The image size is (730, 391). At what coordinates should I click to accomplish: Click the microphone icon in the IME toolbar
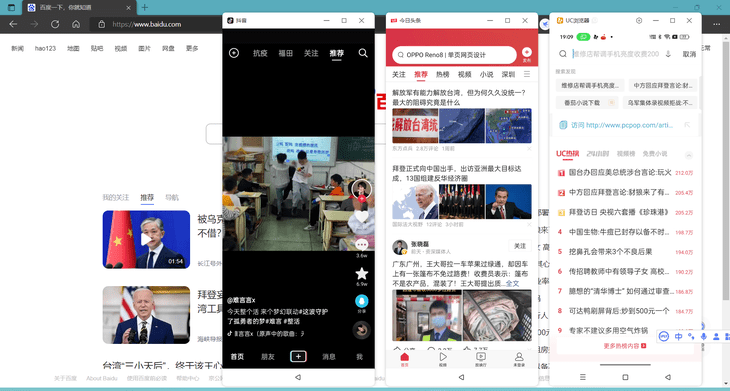703,336
